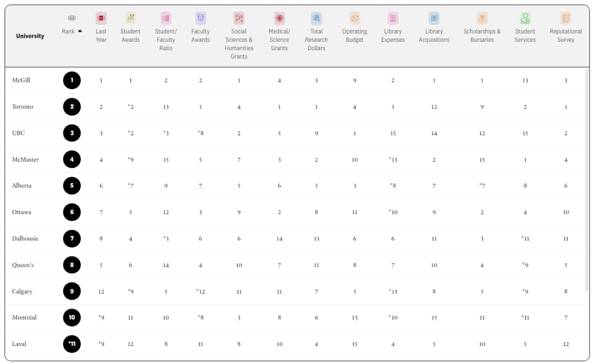The width and height of the screenshot is (594, 364).
Task: Sort by the University column header
Action: coord(30,36)
